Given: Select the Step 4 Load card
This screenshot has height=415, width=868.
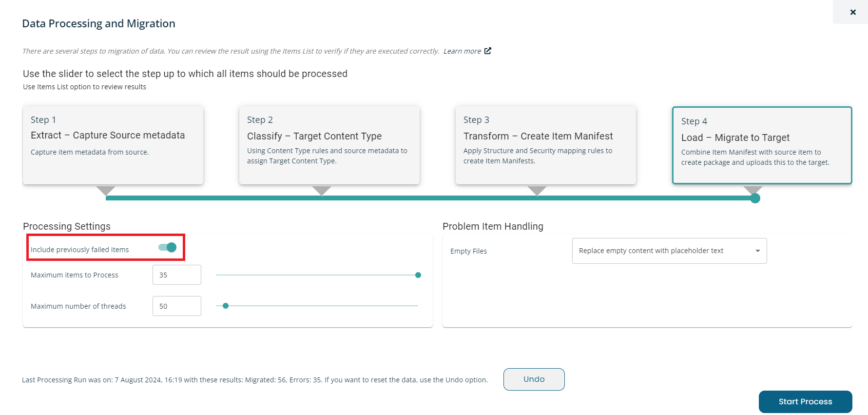Looking at the screenshot, I should 762,145.
